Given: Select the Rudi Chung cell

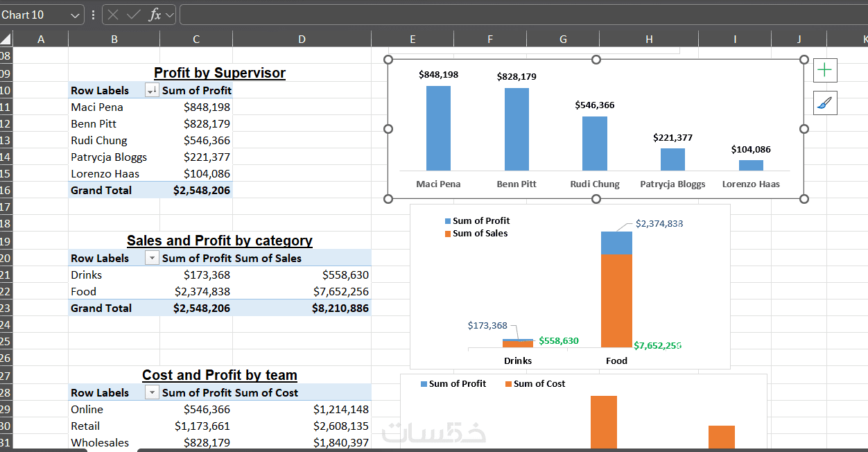Looking at the screenshot, I should tap(114, 140).
